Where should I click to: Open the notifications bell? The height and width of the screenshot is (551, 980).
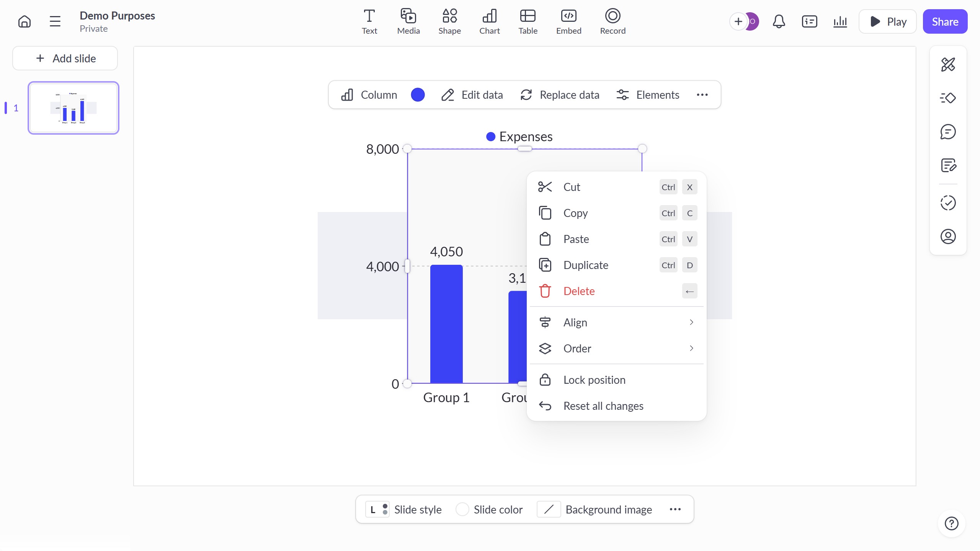coord(779,21)
